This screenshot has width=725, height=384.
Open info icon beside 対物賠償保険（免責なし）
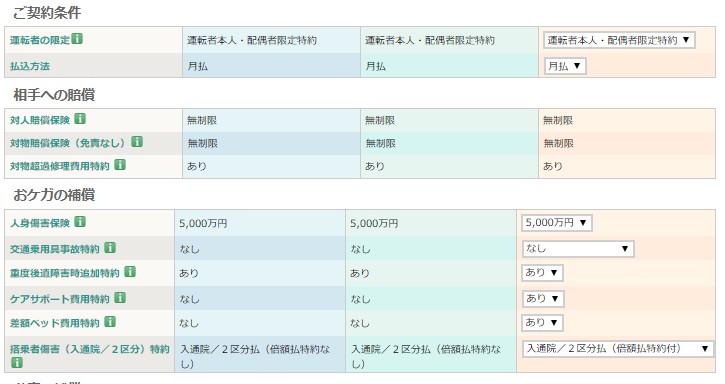pos(137,142)
